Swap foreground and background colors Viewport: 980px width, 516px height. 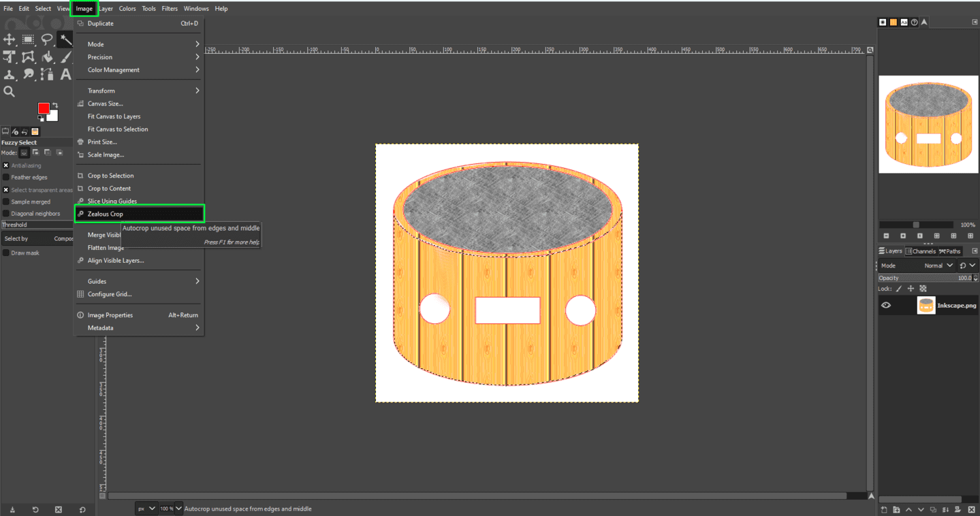[x=55, y=105]
